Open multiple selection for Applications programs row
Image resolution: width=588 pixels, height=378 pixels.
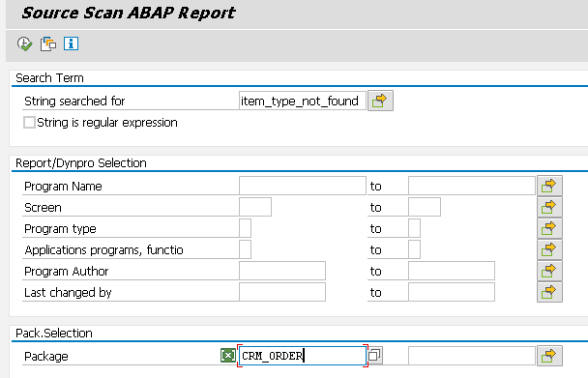(549, 249)
